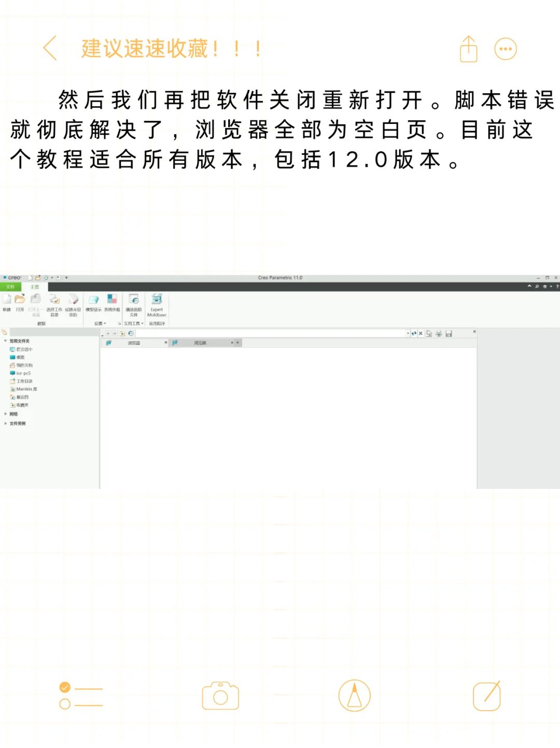Click the 拭除未显示的 (Erase Not Displayed) icon

pos(72,300)
